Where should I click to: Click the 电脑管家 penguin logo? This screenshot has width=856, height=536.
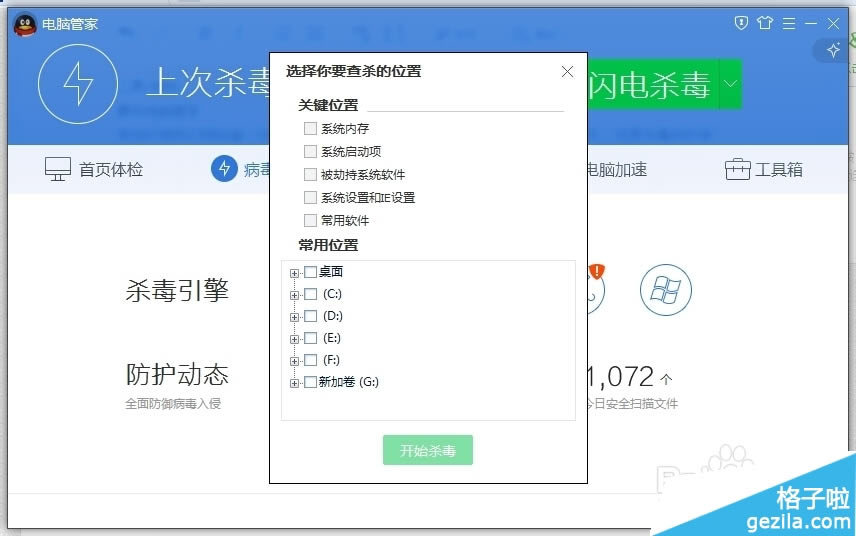coord(25,24)
